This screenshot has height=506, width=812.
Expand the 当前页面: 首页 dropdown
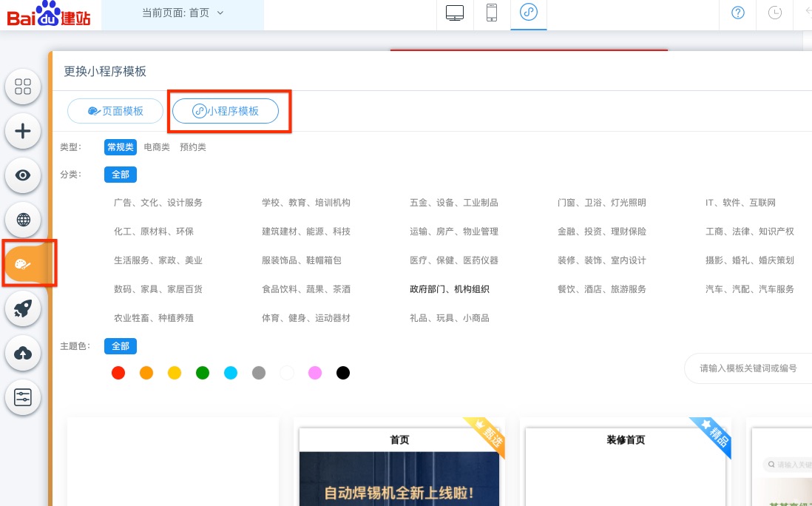click(183, 13)
